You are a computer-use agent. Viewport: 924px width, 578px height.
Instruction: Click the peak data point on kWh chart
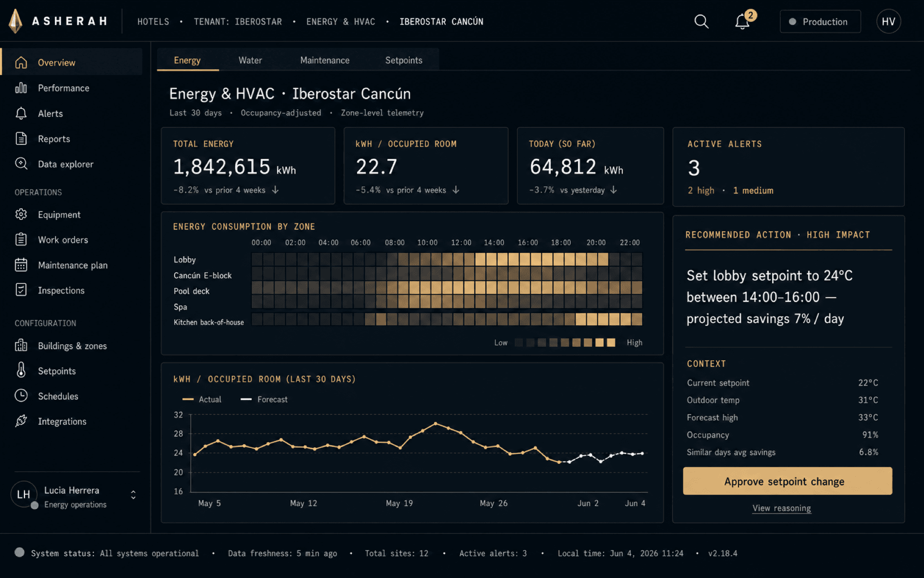pos(436,423)
